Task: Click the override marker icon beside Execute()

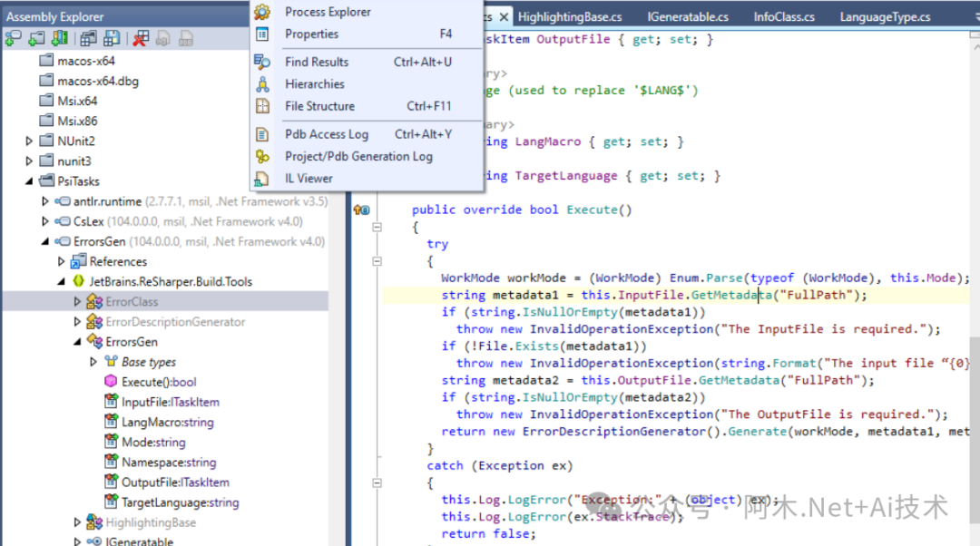Action: point(360,210)
